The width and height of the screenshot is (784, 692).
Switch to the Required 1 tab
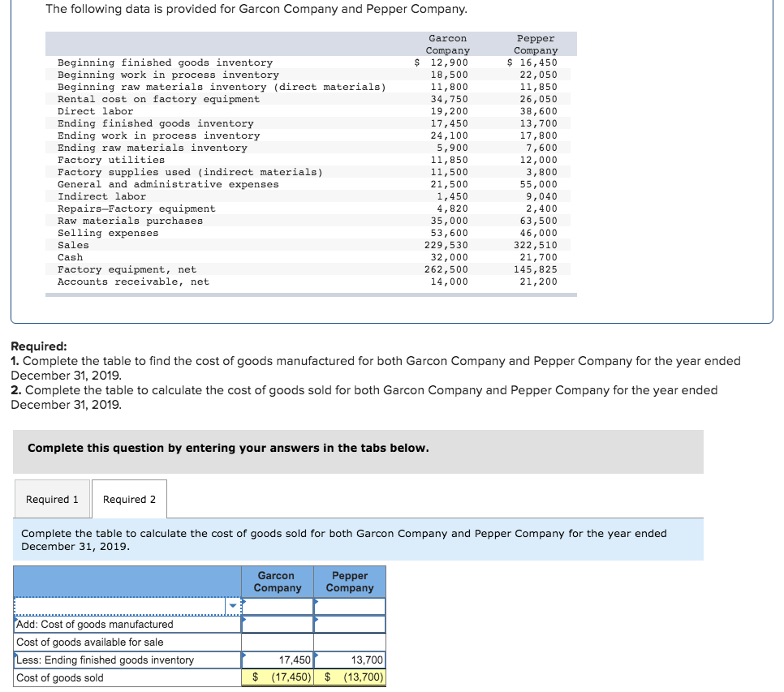point(52,499)
